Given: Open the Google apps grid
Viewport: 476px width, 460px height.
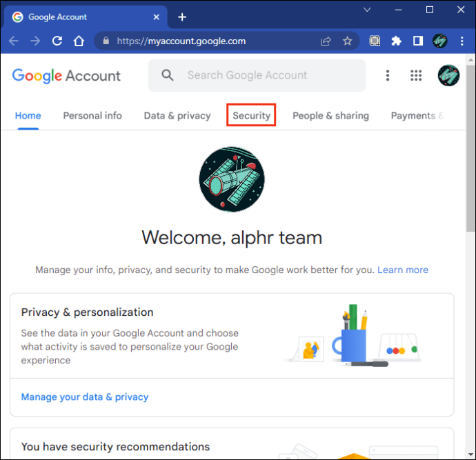Looking at the screenshot, I should [416, 75].
